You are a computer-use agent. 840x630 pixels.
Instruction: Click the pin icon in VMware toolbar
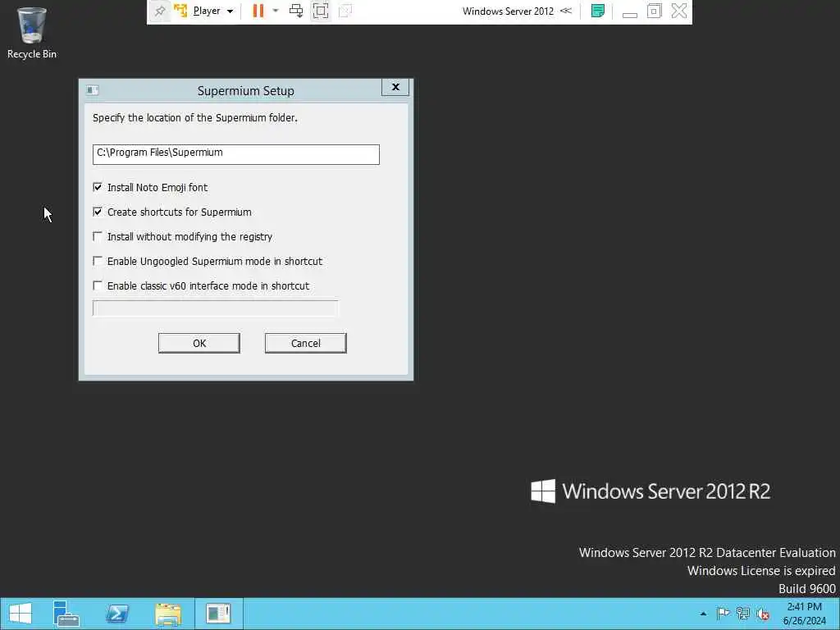(160, 11)
